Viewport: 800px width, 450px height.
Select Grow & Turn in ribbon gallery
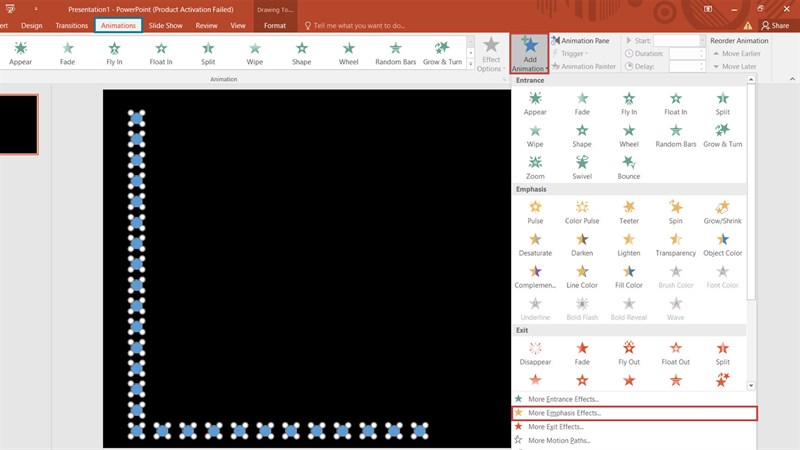point(442,53)
